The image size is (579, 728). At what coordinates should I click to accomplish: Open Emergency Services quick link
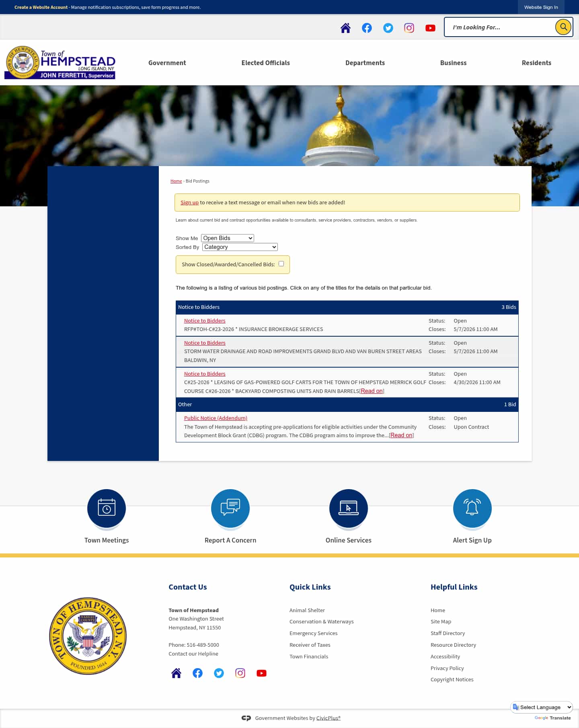coord(314,633)
